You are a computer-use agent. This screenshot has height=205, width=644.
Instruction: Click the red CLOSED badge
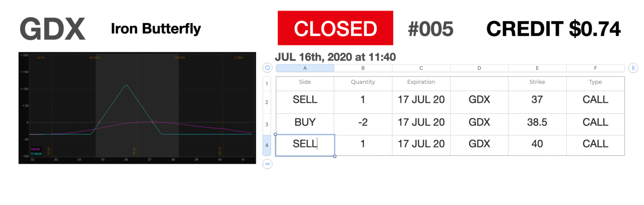(335, 28)
